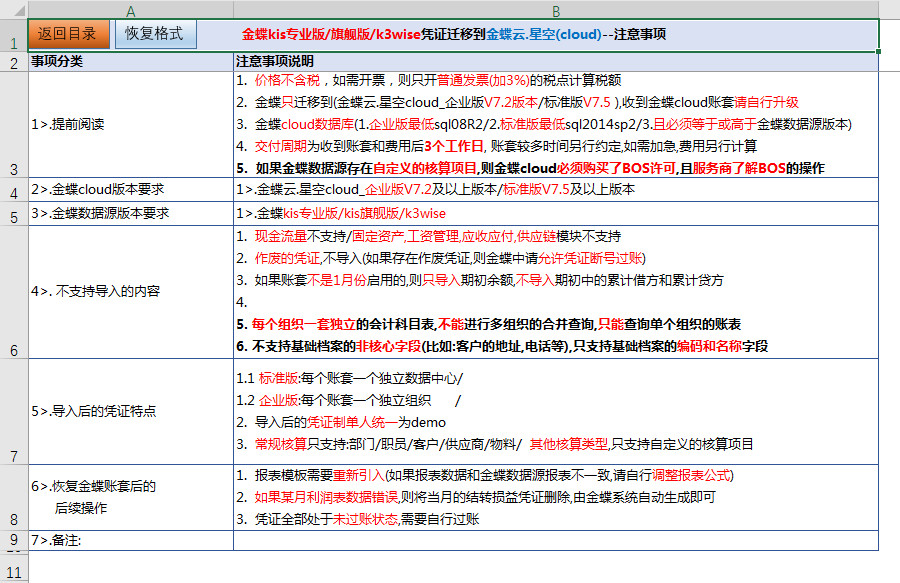Viewport: 900px width, 583px height.
Task: Select row 7 header
Action: point(13,456)
